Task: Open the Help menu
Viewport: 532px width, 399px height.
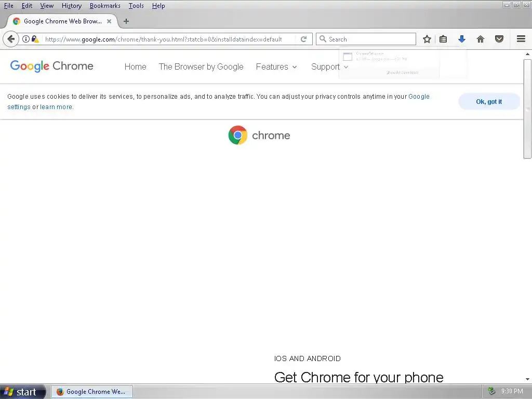Action: tap(158, 5)
